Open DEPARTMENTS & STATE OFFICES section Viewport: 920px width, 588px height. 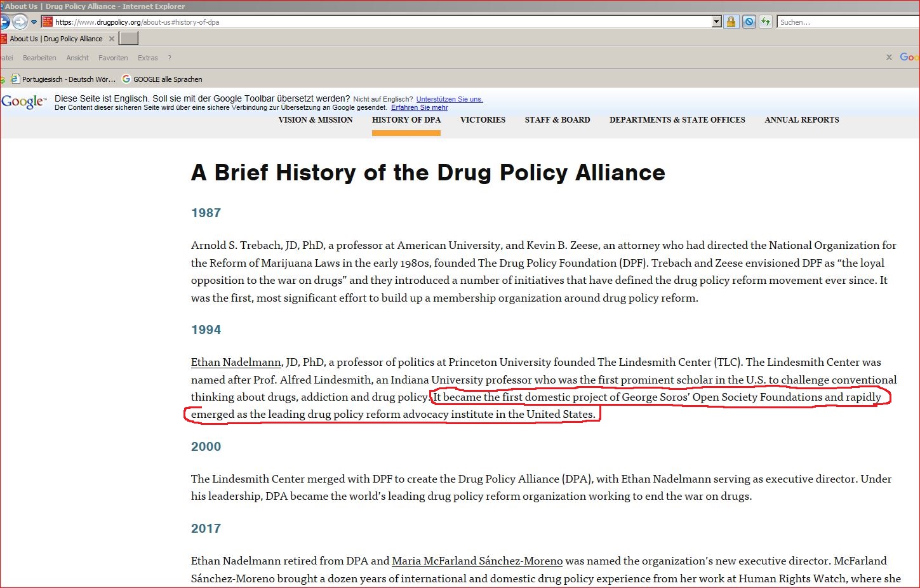point(677,119)
